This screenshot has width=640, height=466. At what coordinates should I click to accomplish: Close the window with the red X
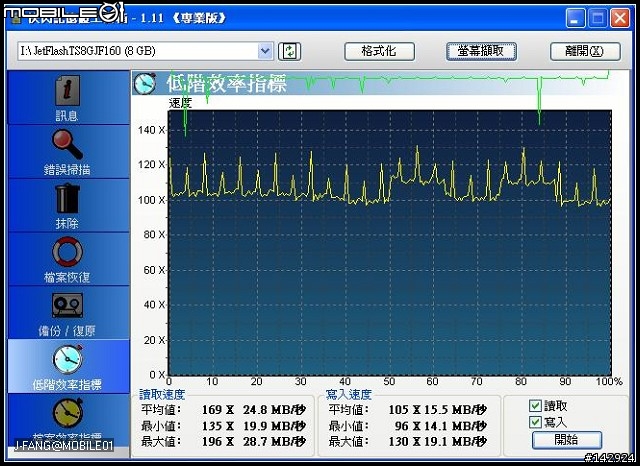[x=620, y=18]
